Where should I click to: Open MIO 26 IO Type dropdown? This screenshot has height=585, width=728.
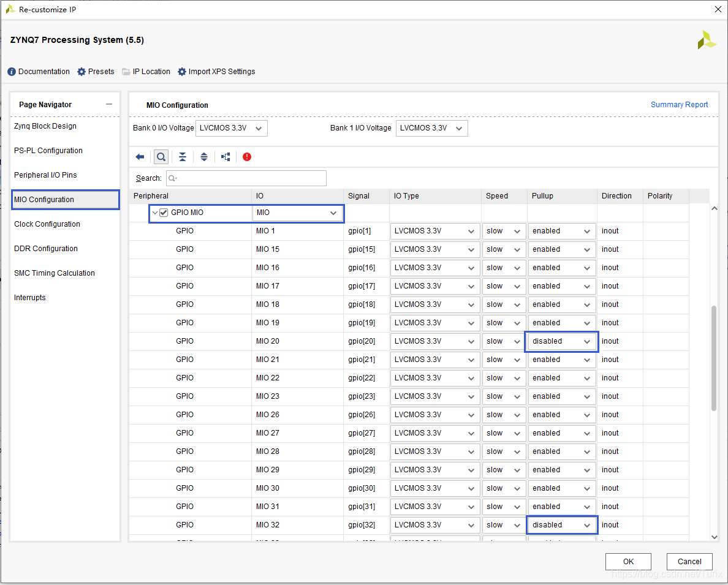[x=434, y=415]
